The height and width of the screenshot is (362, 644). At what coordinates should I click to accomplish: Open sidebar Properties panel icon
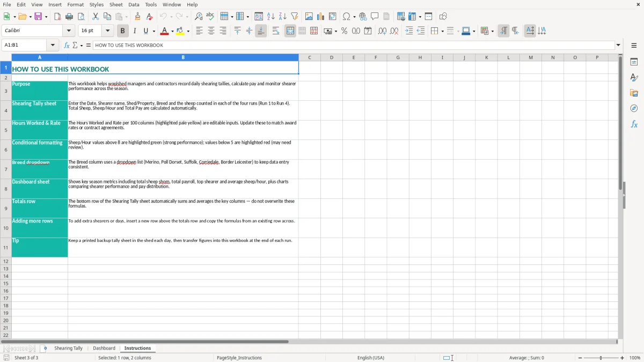point(634,62)
